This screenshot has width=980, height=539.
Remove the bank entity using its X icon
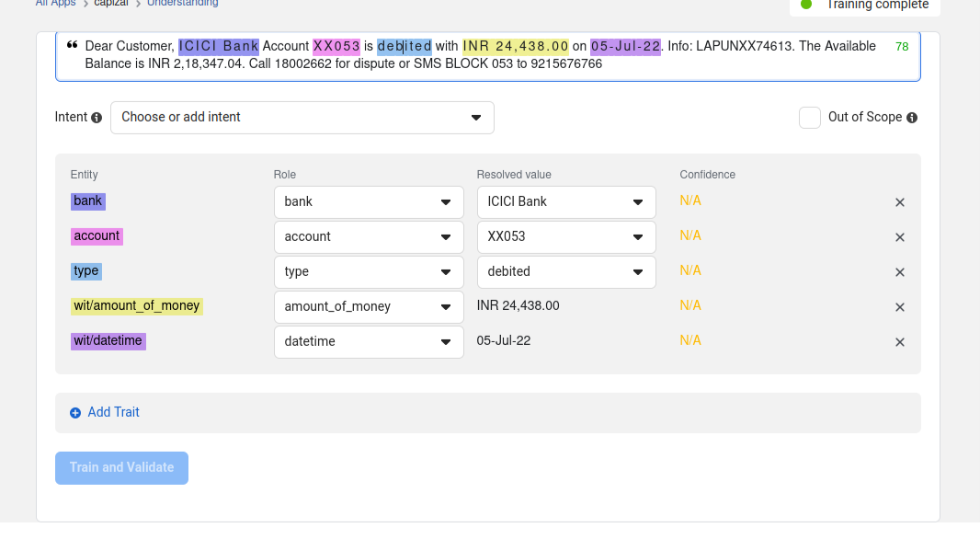tap(899, 202)
